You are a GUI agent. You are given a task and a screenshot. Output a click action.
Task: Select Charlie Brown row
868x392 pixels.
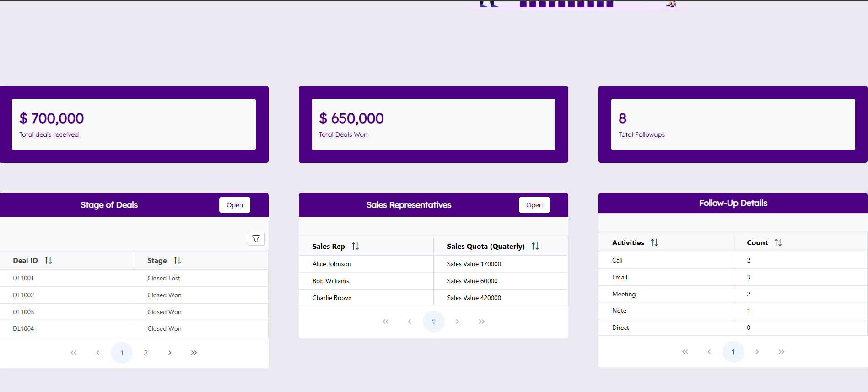pos(433,298)
